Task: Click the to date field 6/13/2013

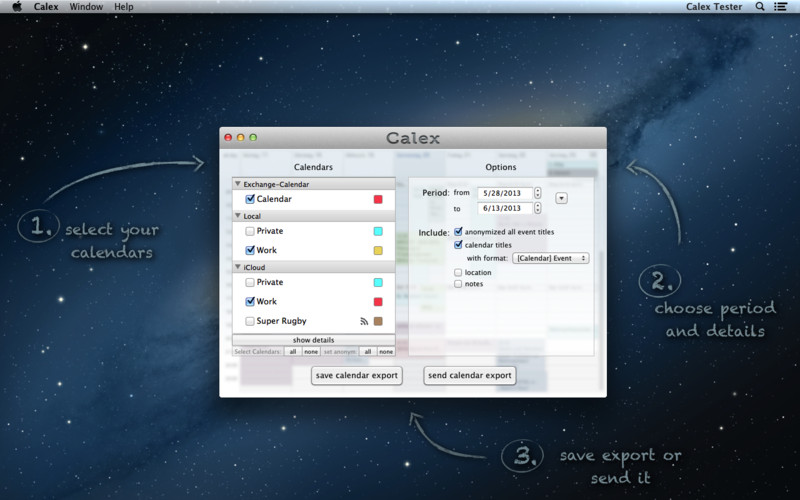Action: coord(505,208)
